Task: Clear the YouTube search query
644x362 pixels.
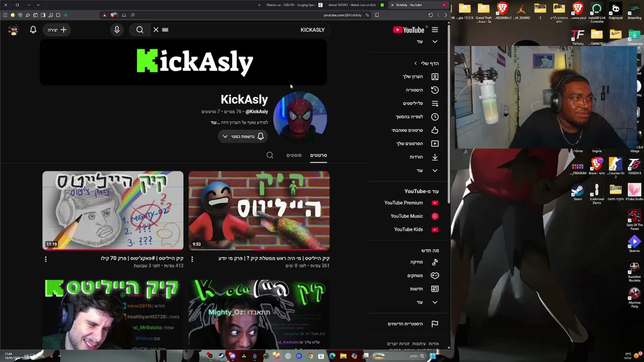Action: [156, 30]
